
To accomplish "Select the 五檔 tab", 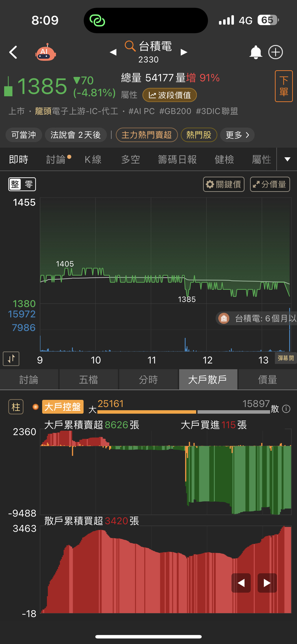I will [x=88, y=380].
